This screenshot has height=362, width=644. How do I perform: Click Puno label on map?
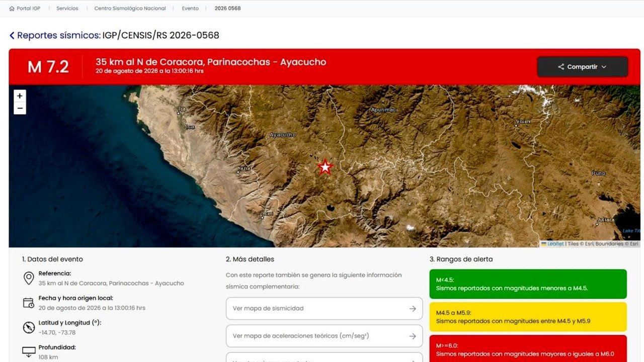coord(599,173)
